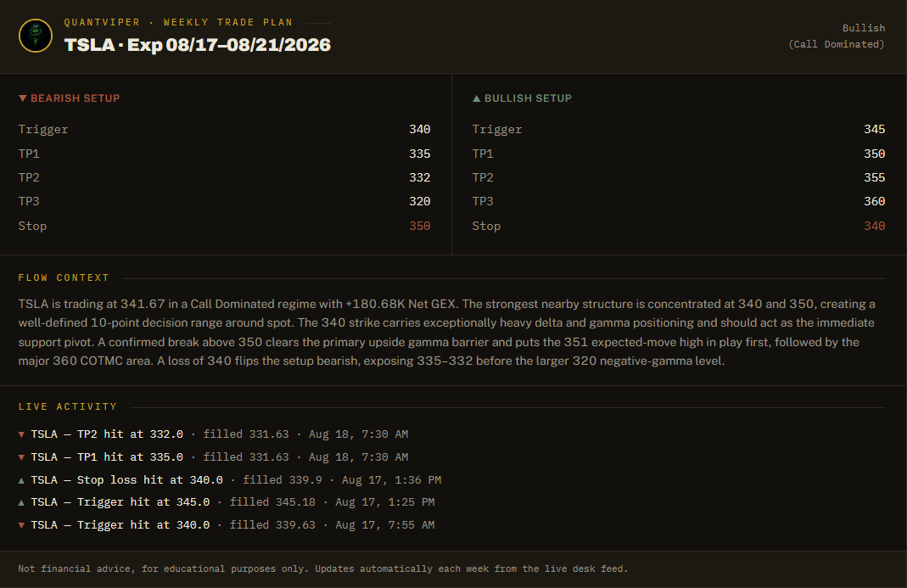Click the bearish Stop value 350
The width and height of the screenshot is (907, 588).
(419, 227)
